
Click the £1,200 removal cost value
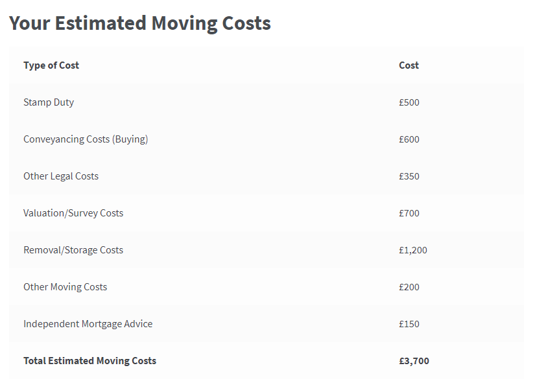coord(413,250)
